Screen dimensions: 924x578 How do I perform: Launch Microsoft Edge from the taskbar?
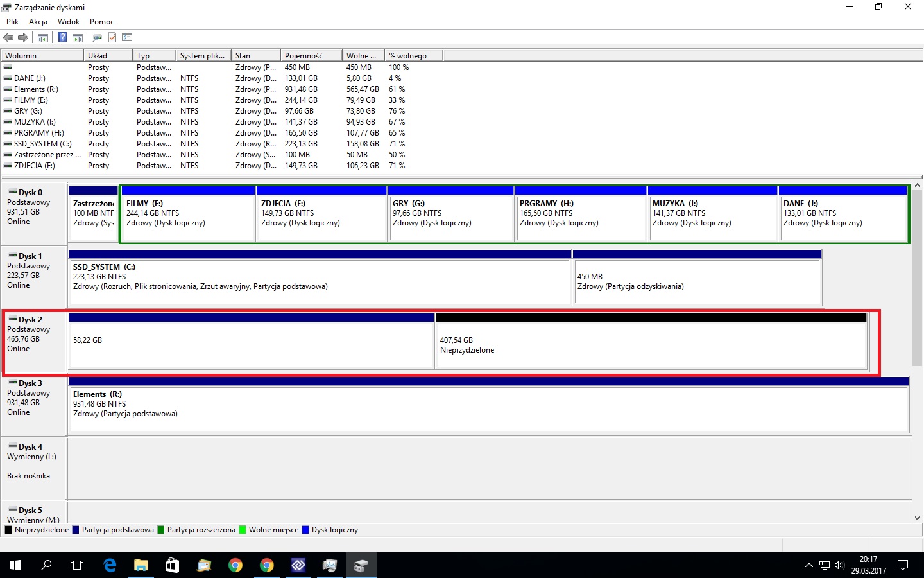click(x=110, y=565)
